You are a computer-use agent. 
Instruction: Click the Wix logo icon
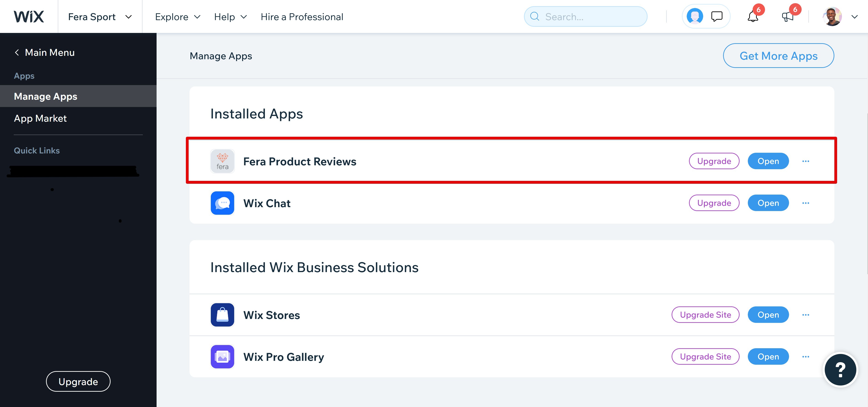29,16
